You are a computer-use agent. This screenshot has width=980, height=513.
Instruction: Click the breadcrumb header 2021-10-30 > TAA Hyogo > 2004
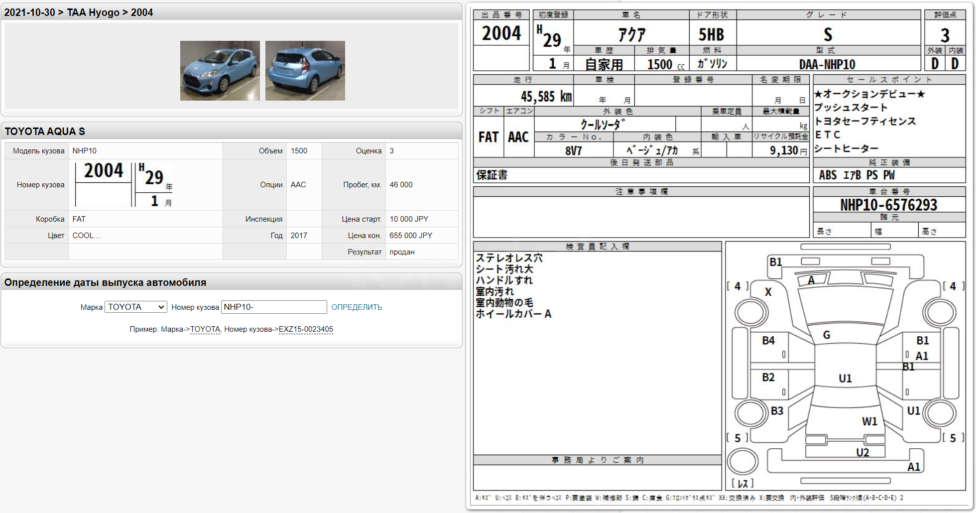point(79,12)
